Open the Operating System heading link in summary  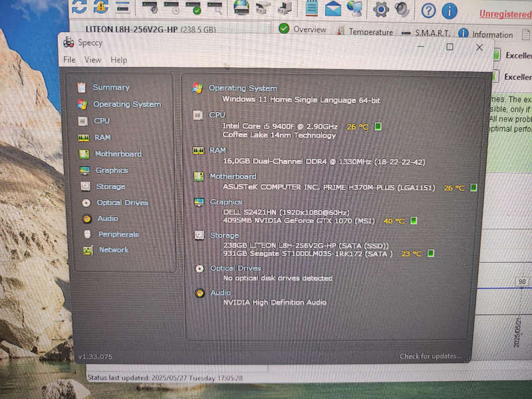pos(243,88)
